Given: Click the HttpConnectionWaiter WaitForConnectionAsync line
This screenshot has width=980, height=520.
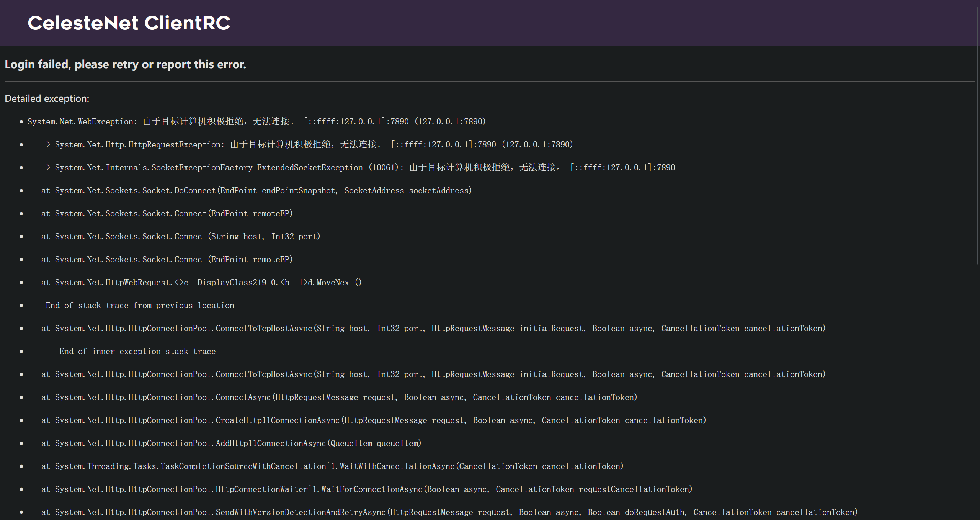Looking at the screenshot, I should point(366,489).
